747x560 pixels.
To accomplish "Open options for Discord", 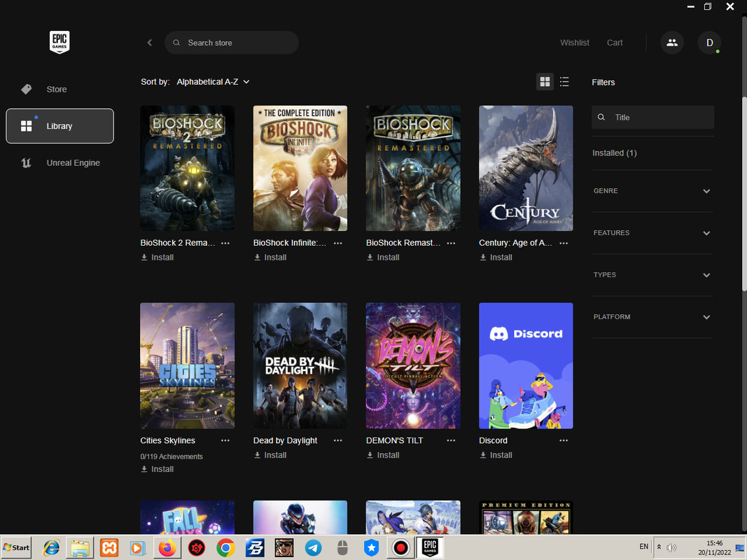I will 564,440.
